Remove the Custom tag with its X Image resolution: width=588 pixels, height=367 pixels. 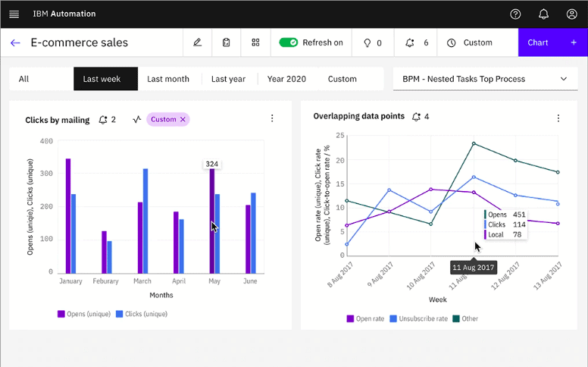tap(183, 119)
